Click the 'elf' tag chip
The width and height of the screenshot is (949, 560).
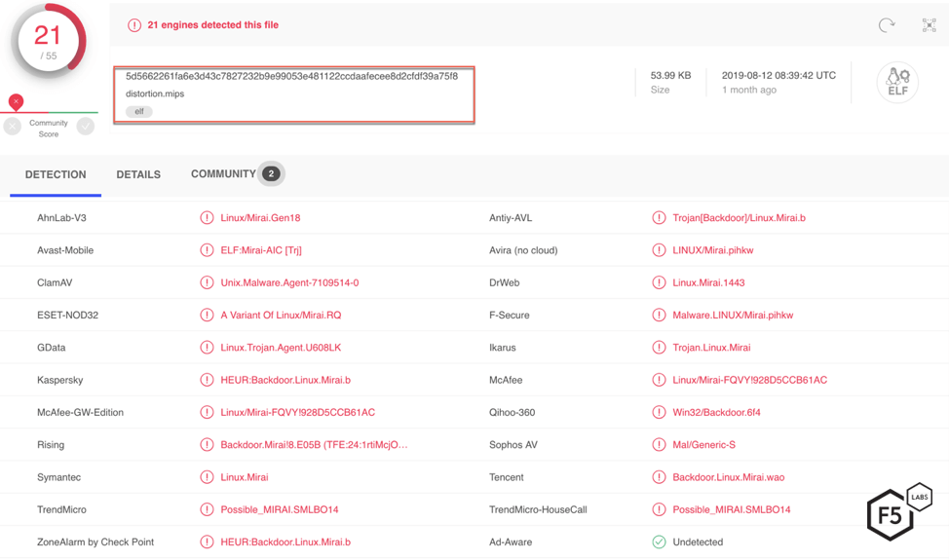tap(139, 112)
